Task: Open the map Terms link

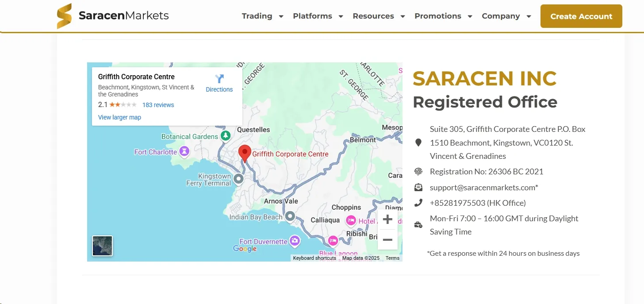Action: [x=392, y=258]
